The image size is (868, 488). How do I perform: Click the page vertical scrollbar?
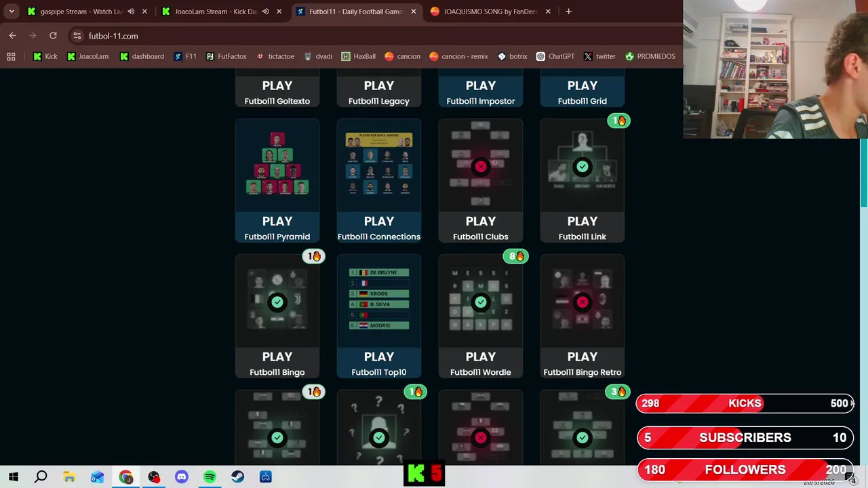click(x=864, y=173)
